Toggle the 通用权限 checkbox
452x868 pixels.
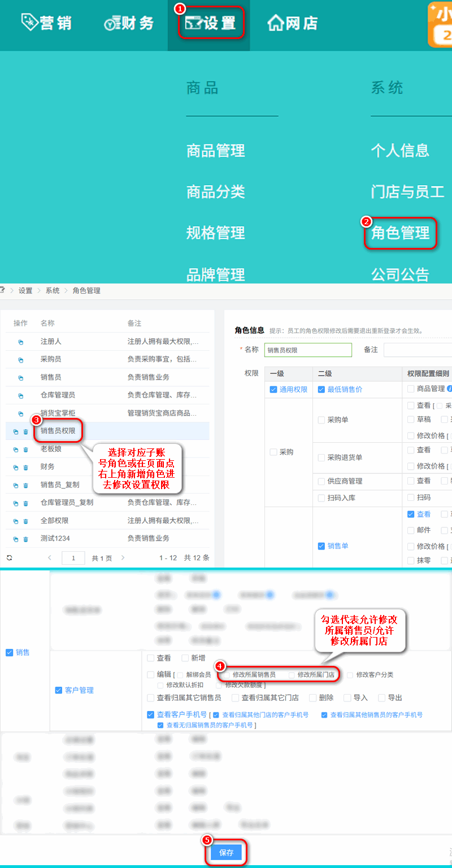coord(273,390)
